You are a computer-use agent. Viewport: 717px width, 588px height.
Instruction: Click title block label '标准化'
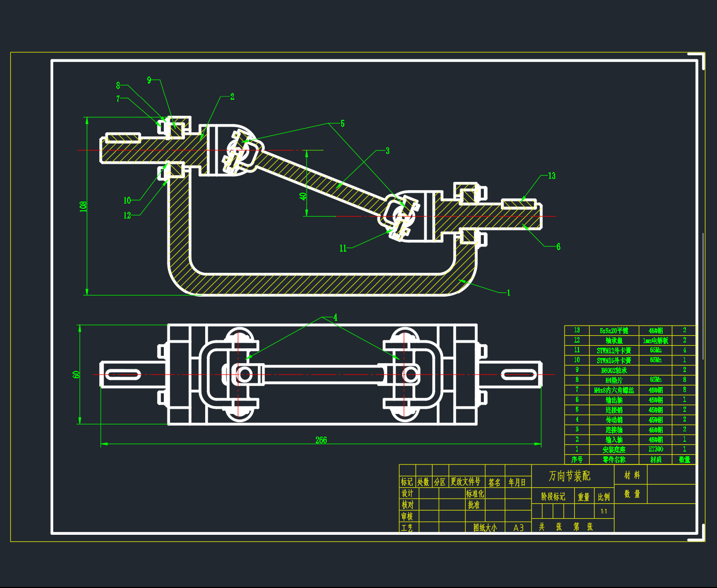pyautogui.click(x=475, y=494)
